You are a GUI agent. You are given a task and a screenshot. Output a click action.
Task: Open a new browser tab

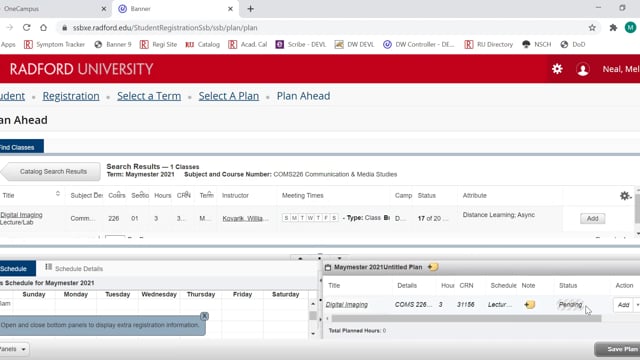pyautogui.click(x=250, y=9)
